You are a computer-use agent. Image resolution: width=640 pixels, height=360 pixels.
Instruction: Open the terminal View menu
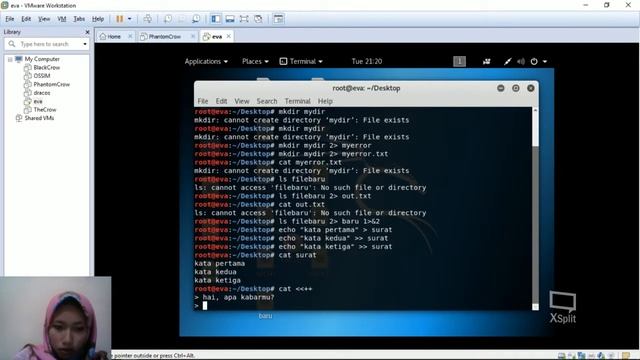[242, 101]
